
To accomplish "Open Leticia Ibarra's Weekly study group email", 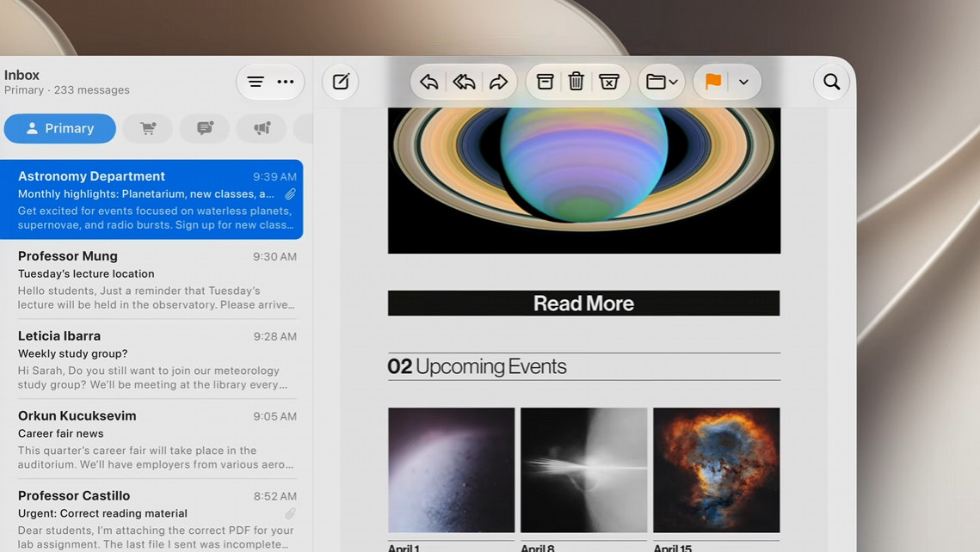I will [x=151, y=359].
